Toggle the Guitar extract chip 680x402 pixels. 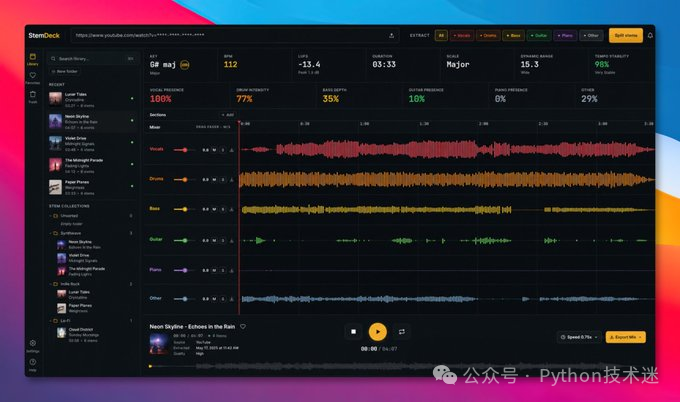[x=539, y=36]
